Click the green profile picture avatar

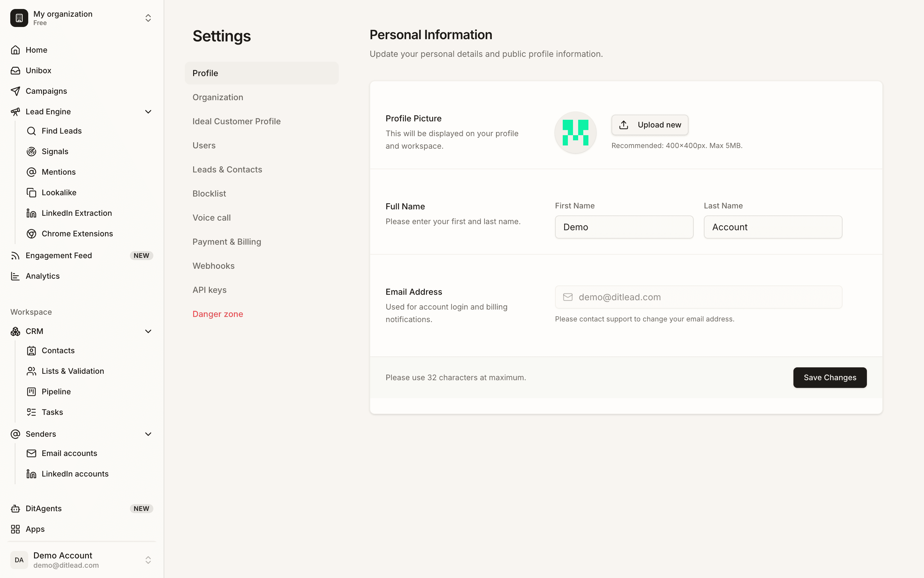point(575,133)
